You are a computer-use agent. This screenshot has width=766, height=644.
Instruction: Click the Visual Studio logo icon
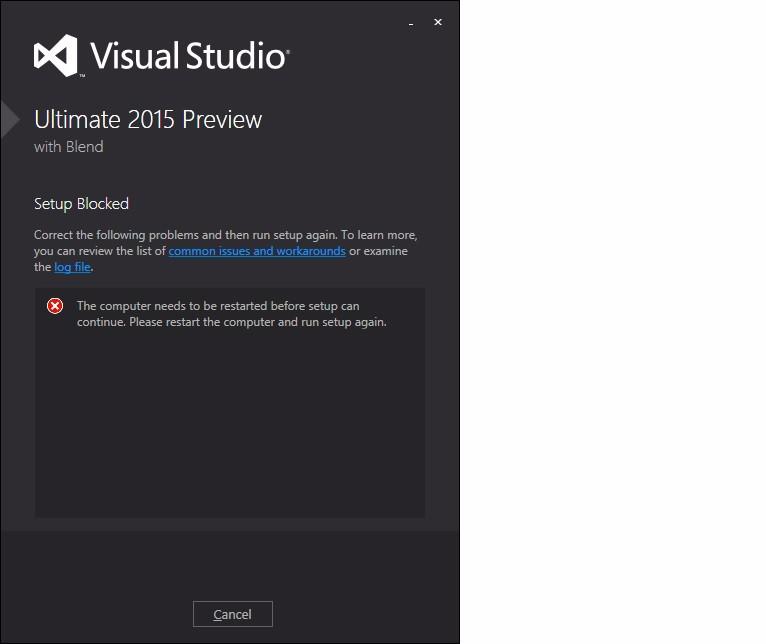(x=56, y=56)
